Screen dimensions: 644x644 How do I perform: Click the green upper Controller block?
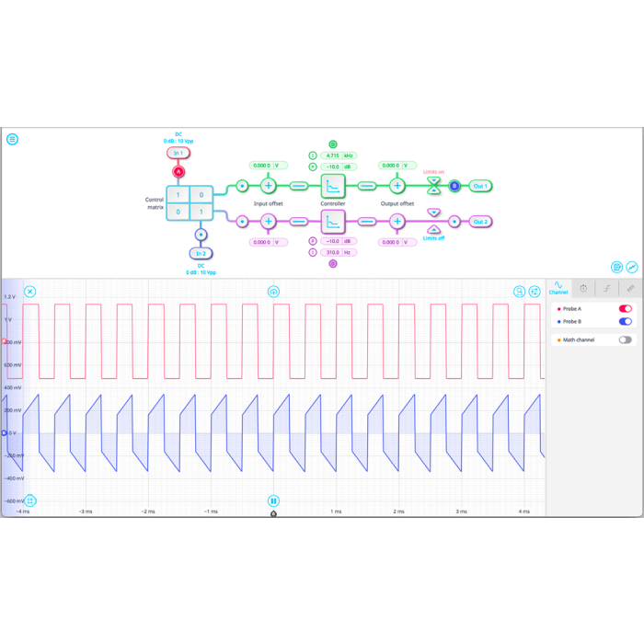pyautogui.click(x=333, y=186)
